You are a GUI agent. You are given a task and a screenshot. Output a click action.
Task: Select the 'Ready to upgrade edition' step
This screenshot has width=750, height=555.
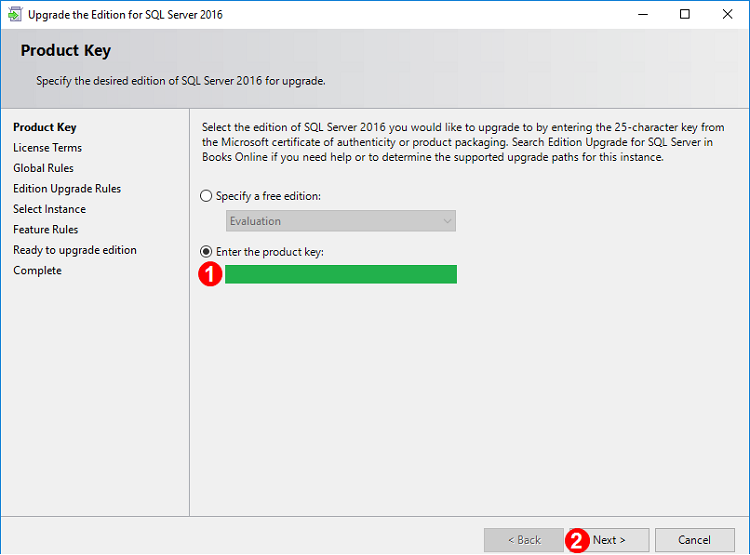(75, 250)
